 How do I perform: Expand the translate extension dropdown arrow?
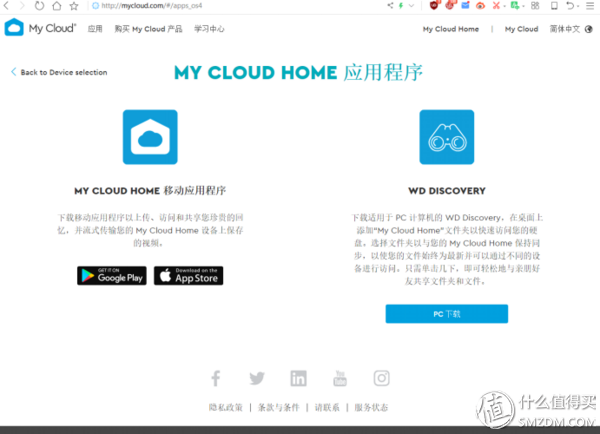pyautogui.click(x=523, y=6)
